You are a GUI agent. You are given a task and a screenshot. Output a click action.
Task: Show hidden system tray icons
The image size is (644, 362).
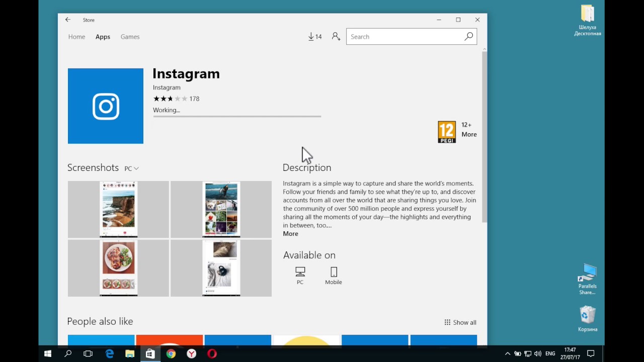(x=508, y=354)
